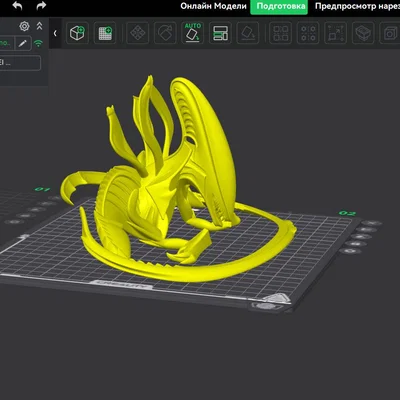Redo the undone action

(x=41, y=5)
